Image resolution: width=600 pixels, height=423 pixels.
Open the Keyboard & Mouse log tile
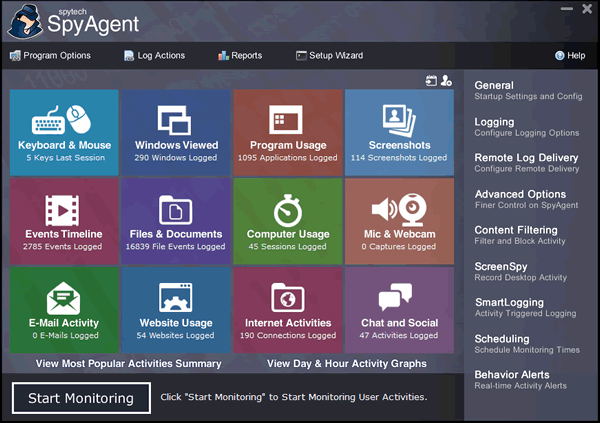click(x=64, y=132)
